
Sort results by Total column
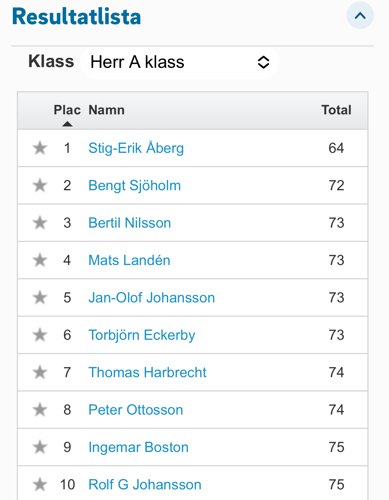[x=336, y=110]
